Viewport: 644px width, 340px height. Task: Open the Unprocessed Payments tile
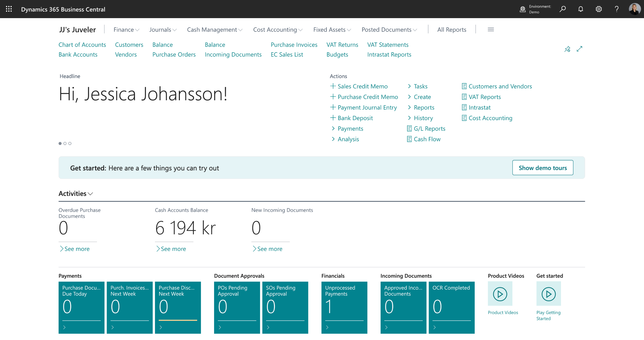click(x=344, y=307)
